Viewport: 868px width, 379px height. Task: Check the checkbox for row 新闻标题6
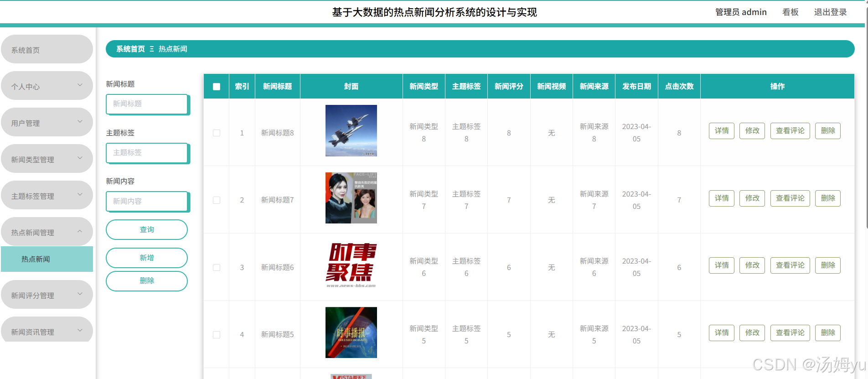pos(217,267)
